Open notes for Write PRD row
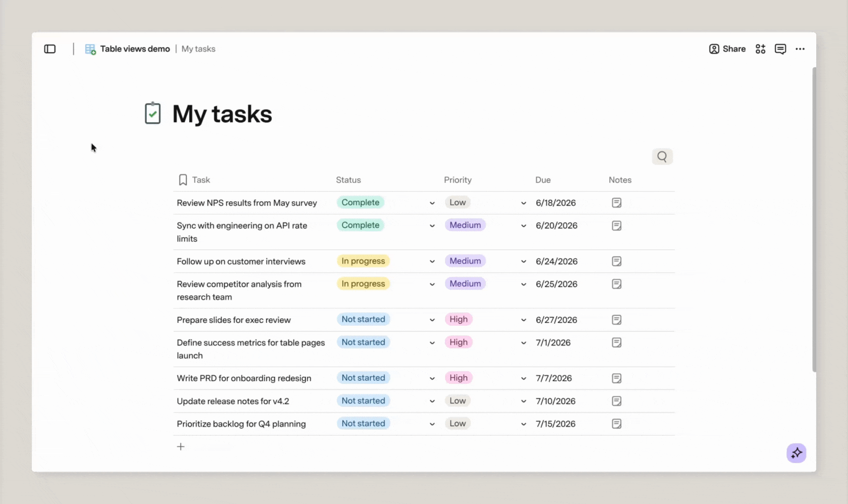The height and width of the screenshot is (504, 848). pos(616,378)
